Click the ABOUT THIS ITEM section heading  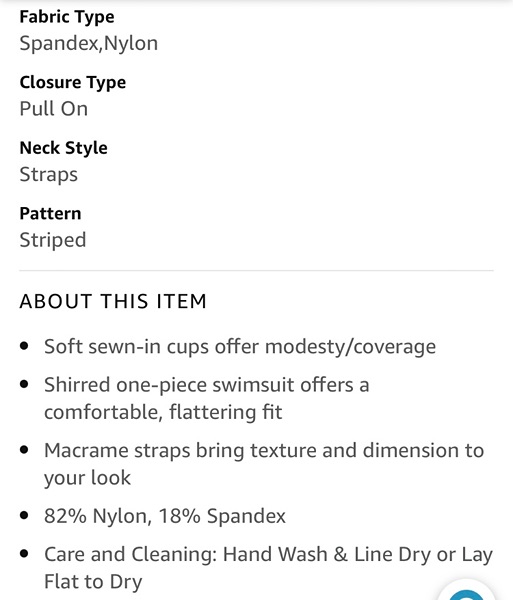coord(113,301)
